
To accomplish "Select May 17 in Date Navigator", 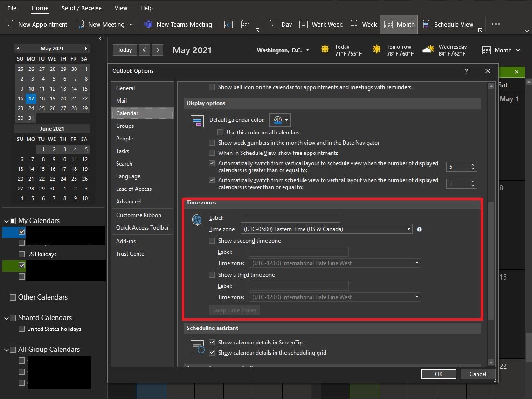I will click(31, 98).
